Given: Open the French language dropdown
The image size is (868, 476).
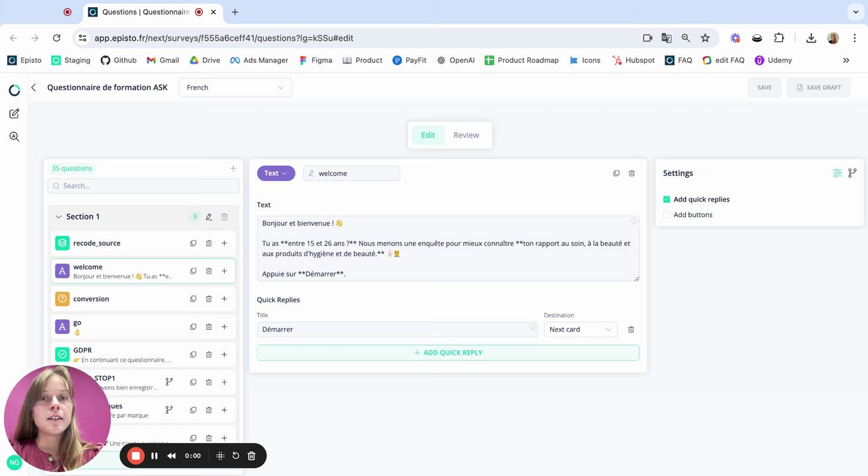Looking at the screenshot, I should 235,87.
